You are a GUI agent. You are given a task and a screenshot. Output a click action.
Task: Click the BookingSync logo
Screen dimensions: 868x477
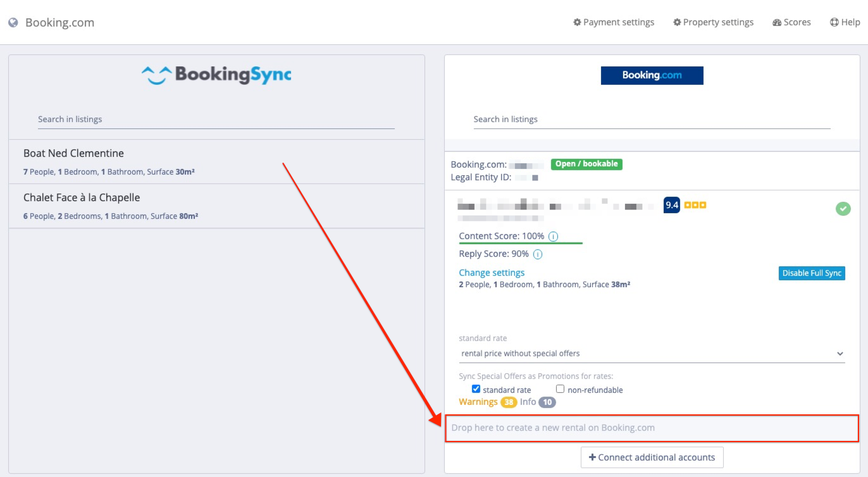pos(216,75)
